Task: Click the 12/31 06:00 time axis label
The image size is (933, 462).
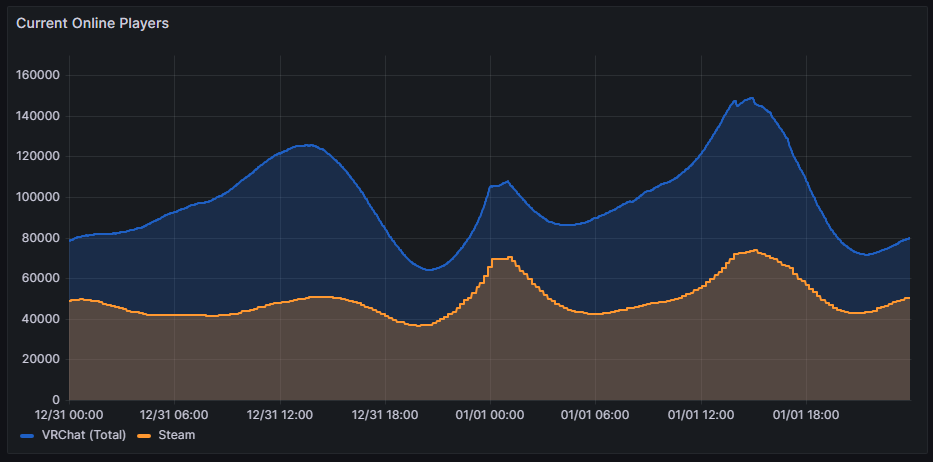Action: [174, 414]
